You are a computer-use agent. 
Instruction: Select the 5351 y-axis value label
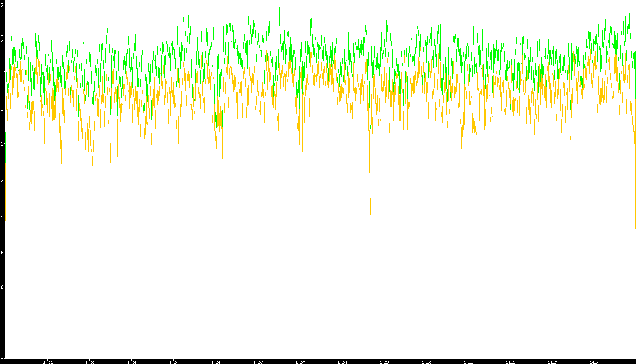(x=2, y=38)
